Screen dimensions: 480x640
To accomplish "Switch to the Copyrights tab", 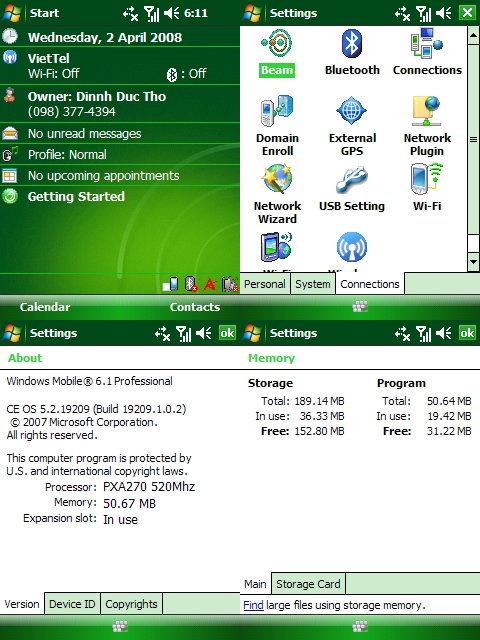I will coord(131,604).
